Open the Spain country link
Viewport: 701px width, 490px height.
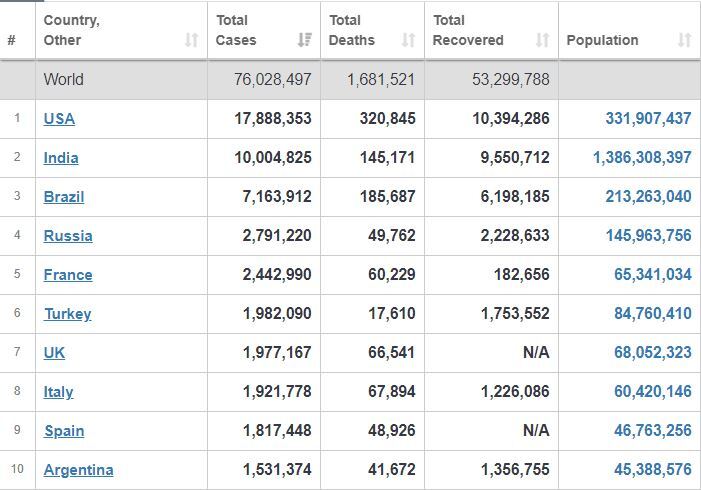pyautogui.click(x=64, y=431)
